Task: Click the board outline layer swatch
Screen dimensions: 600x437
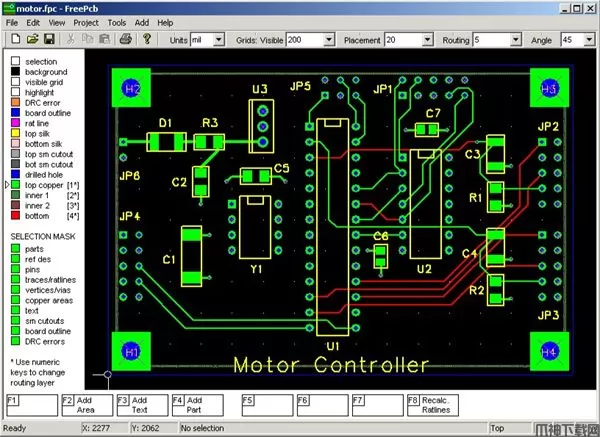Action: [x=15, y=113]
